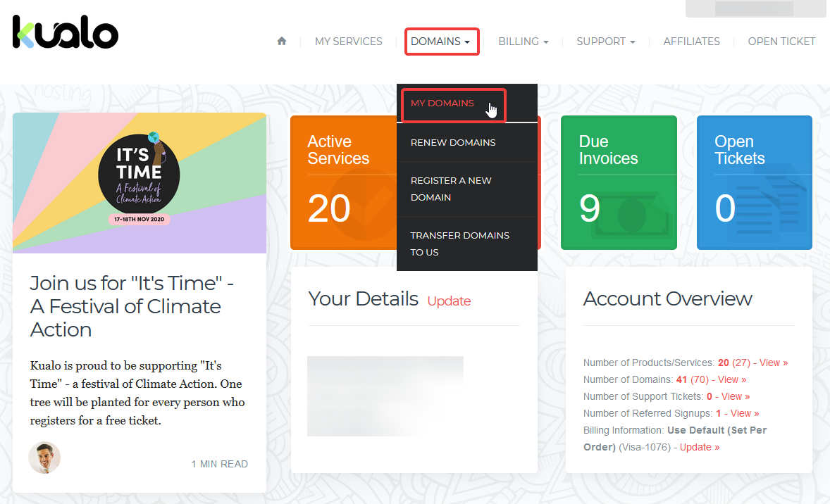
Task: Expand the SUPPORT dropdown menu
Action: [x=605, y=42]
